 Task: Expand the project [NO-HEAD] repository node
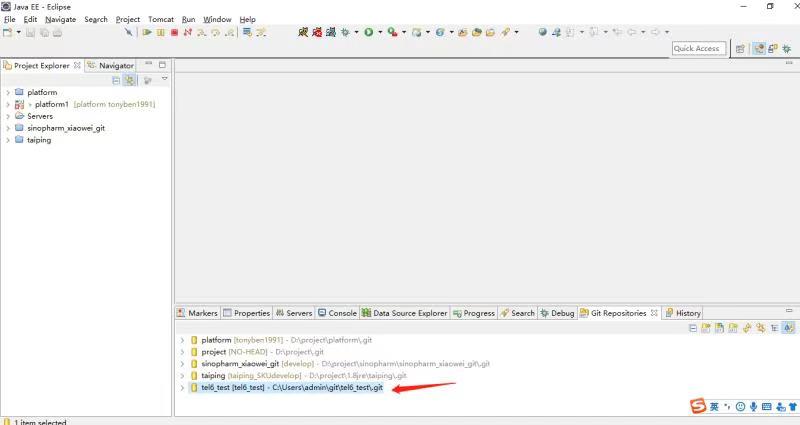tap(182, 352)
